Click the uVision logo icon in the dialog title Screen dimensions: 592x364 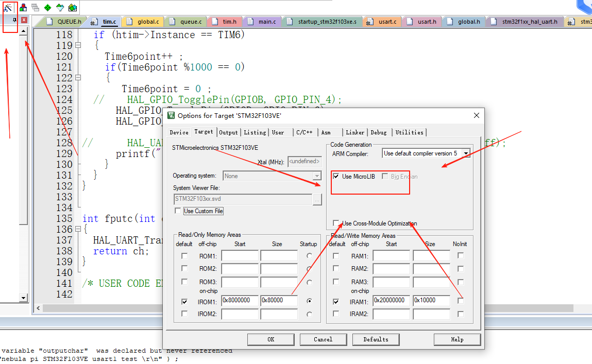click(171, 115)
